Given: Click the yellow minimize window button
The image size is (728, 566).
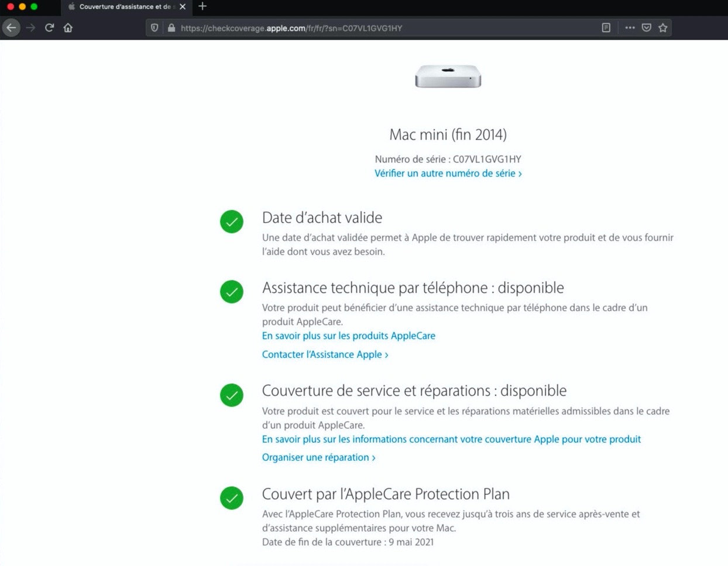Looking at the screenshot, I should click(x=22, y=6).
